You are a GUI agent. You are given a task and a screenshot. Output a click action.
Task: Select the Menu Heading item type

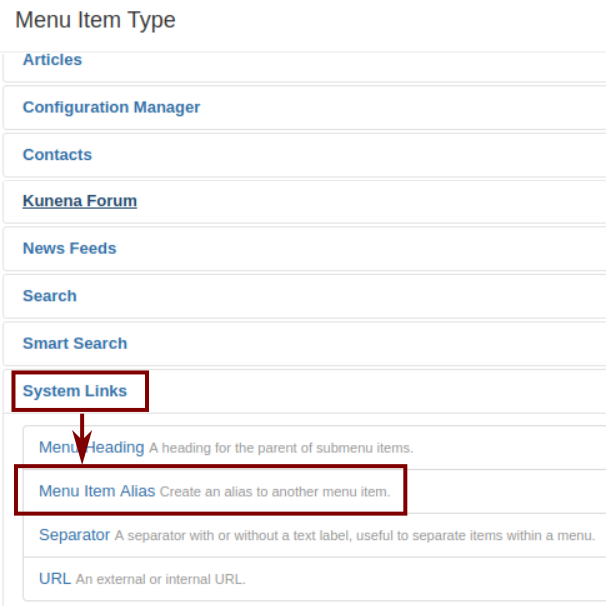[x=91, y=447]
